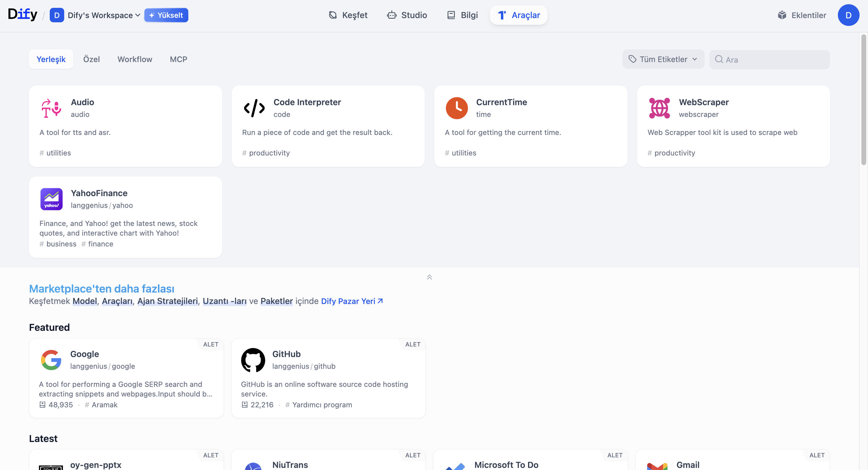Image resolution: width=868 pixels, height=470 pixels.
Task: Click the Ara search input field
Action: click(770, 60)
